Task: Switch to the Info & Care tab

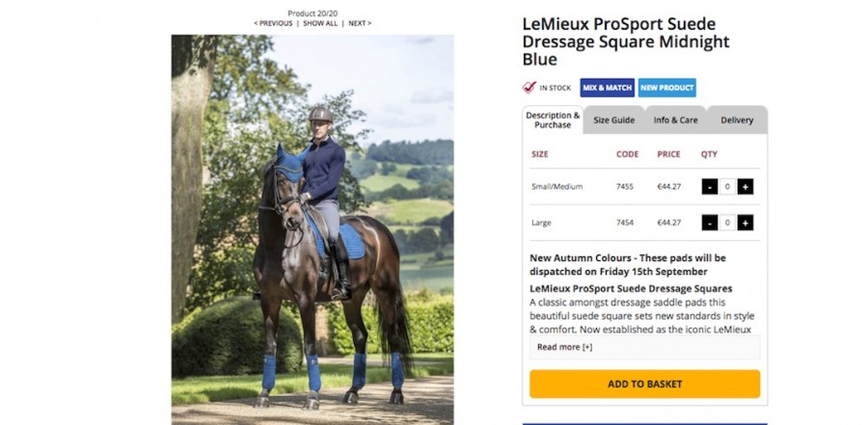Action: coord(675,120)
